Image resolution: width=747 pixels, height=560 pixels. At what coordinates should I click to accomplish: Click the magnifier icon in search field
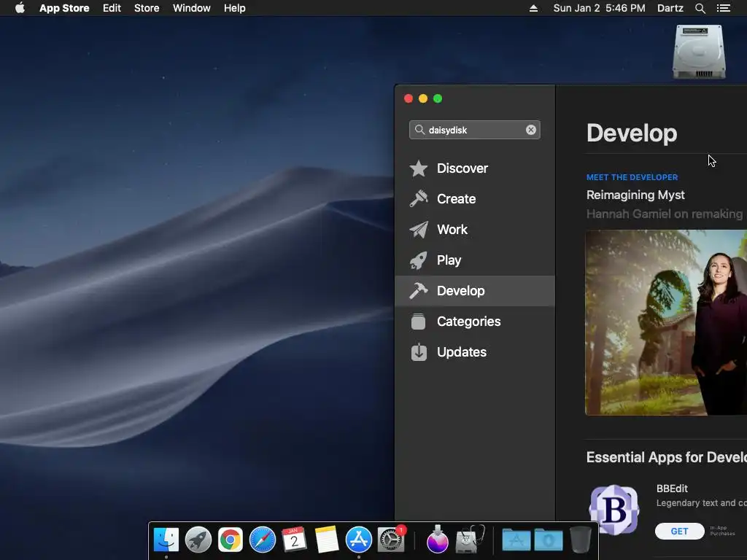419,130
